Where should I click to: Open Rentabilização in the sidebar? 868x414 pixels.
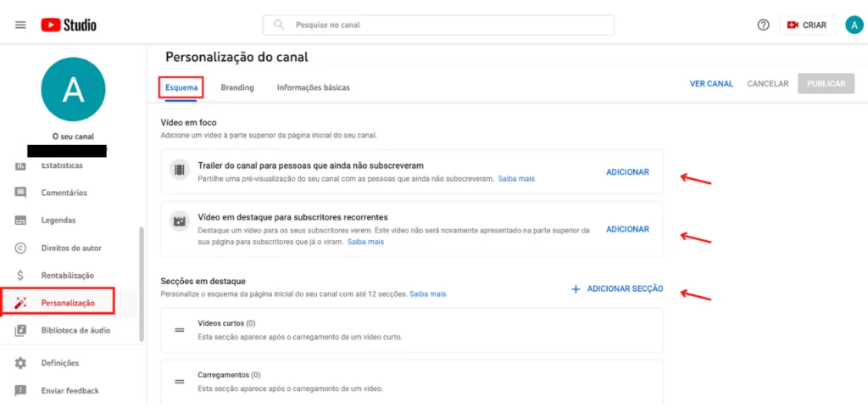[67, 276]
